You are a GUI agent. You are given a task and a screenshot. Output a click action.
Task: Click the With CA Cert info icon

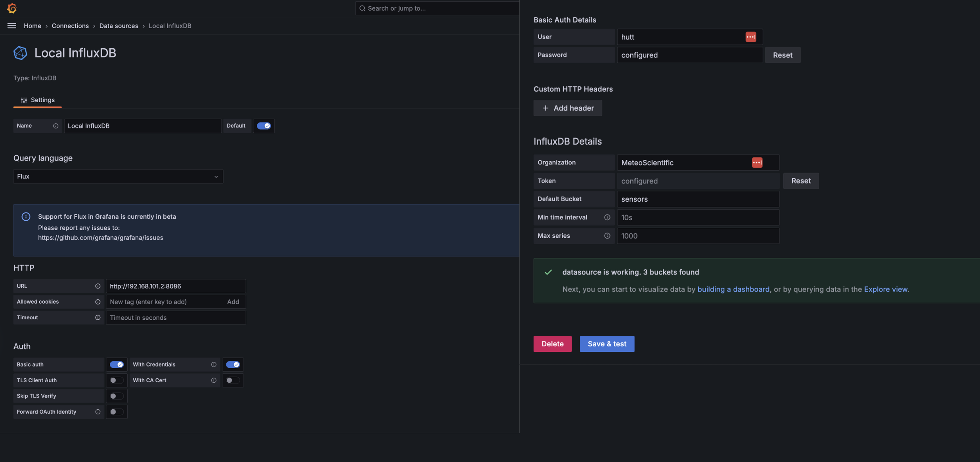(214, 380)
